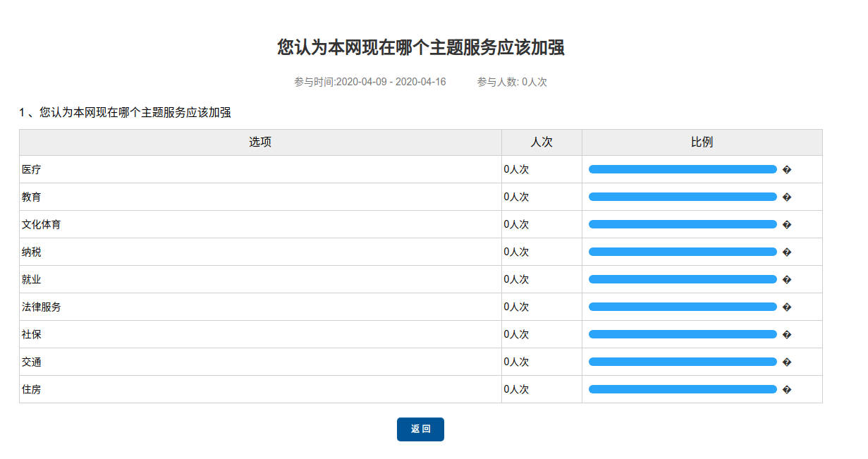Click the 就业 progress bar
868x459 pixels.
[682, 279]
